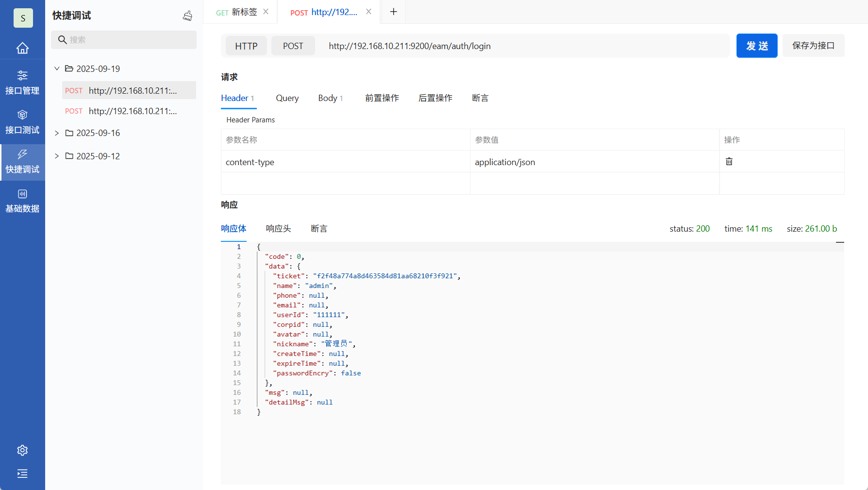
Task: Click the application/json parameter value cell
Action: click(x=595, y=162)
